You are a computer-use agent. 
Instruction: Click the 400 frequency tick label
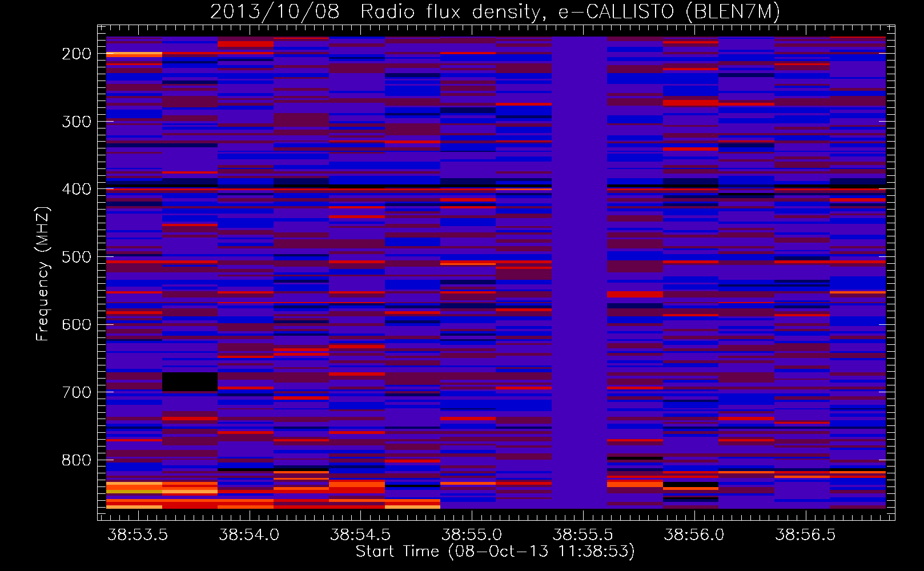tap(77, 189)
